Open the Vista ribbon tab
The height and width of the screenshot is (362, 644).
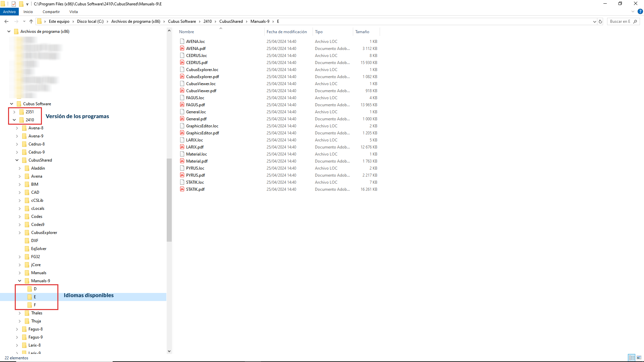(x=73, y=12)
